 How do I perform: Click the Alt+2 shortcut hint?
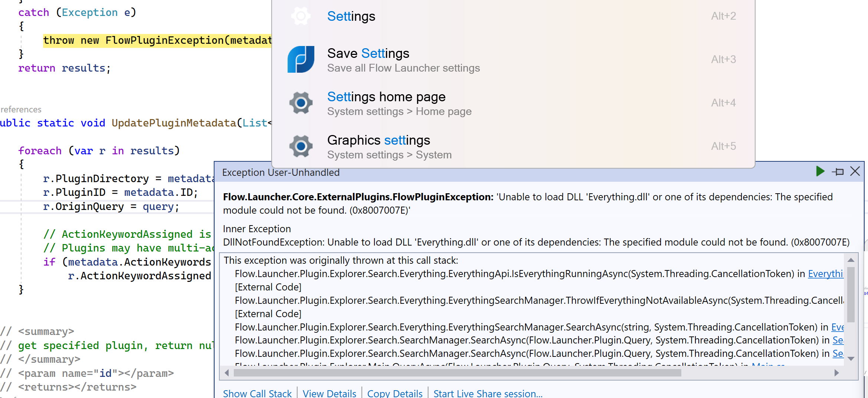coord(723,16)
